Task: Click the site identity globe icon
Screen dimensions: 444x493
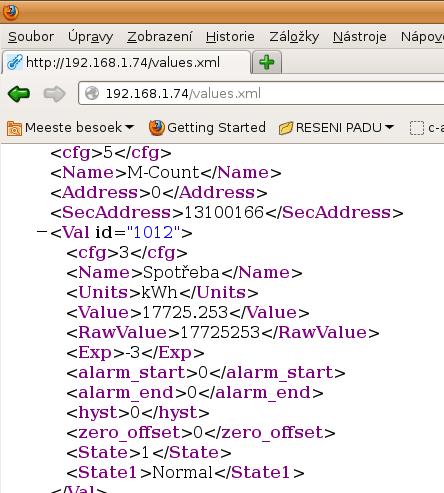Action: click(x=92, y=93)
